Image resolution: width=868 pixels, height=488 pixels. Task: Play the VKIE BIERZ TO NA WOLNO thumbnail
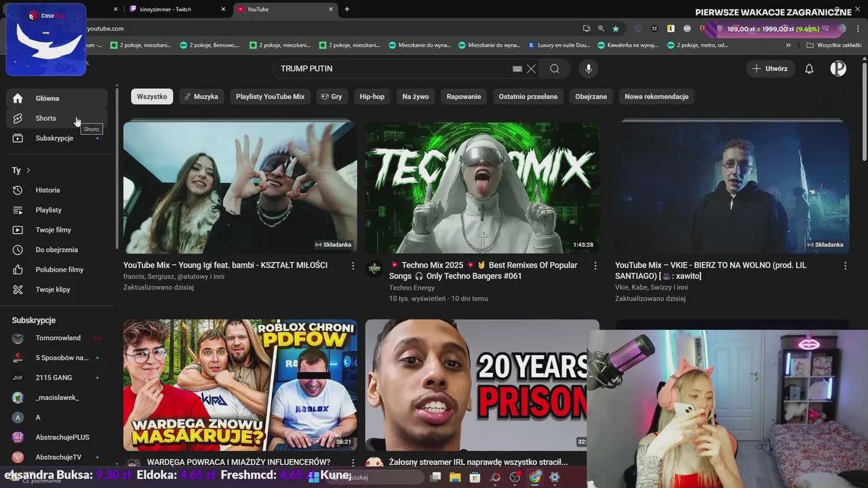732,188
